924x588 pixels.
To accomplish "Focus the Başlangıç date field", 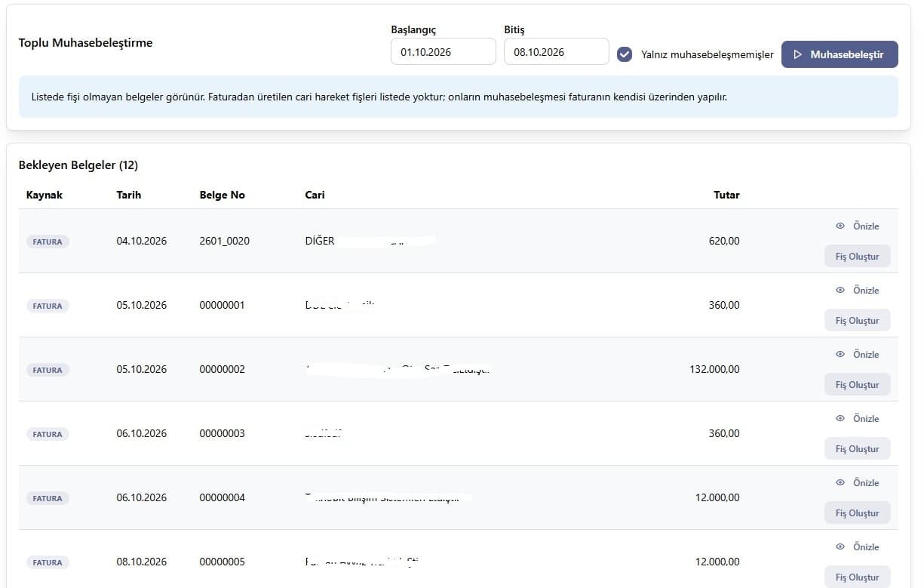I will (444, 52).
